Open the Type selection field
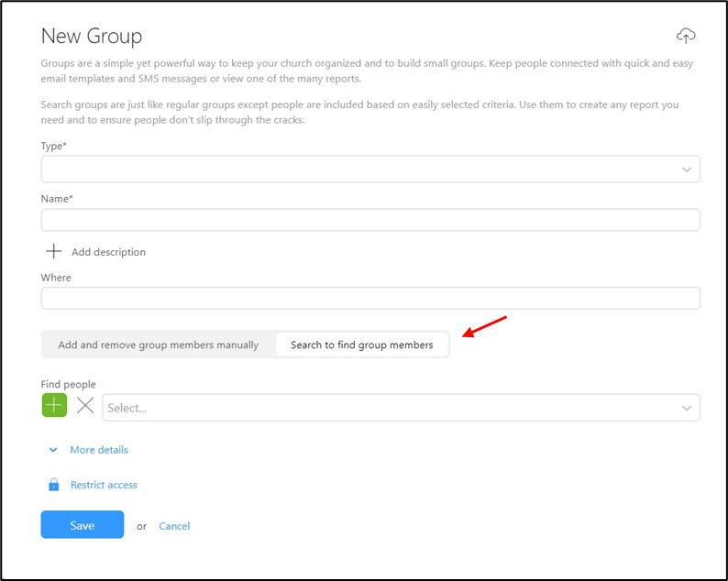This screenshot has width=728, height=581. tap(370, 169)
